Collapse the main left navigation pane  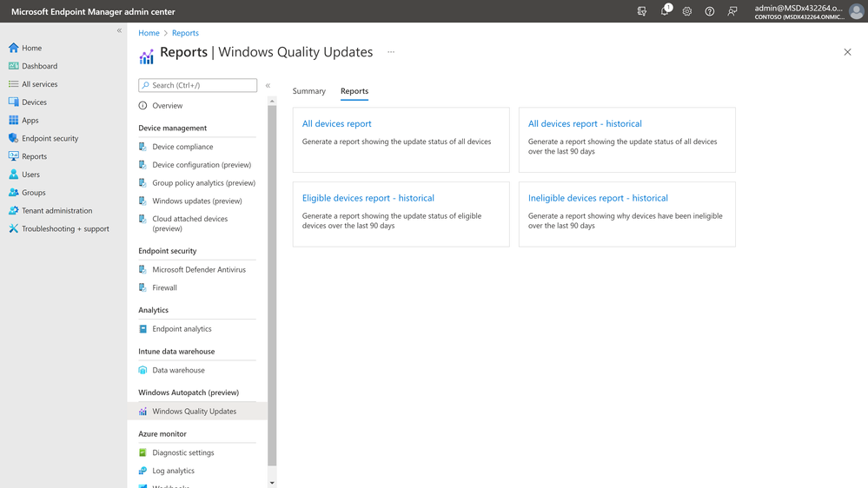coord(119,30)
